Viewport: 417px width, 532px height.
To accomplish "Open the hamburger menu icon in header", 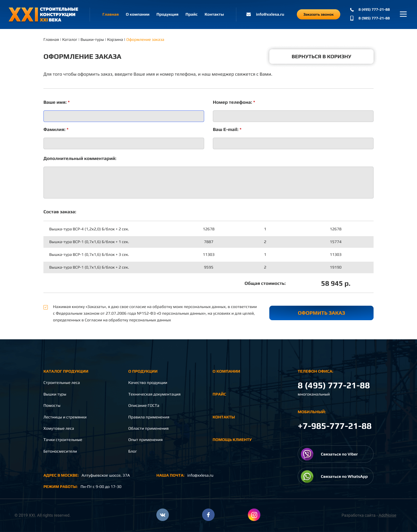I will (x=403, y=14).
